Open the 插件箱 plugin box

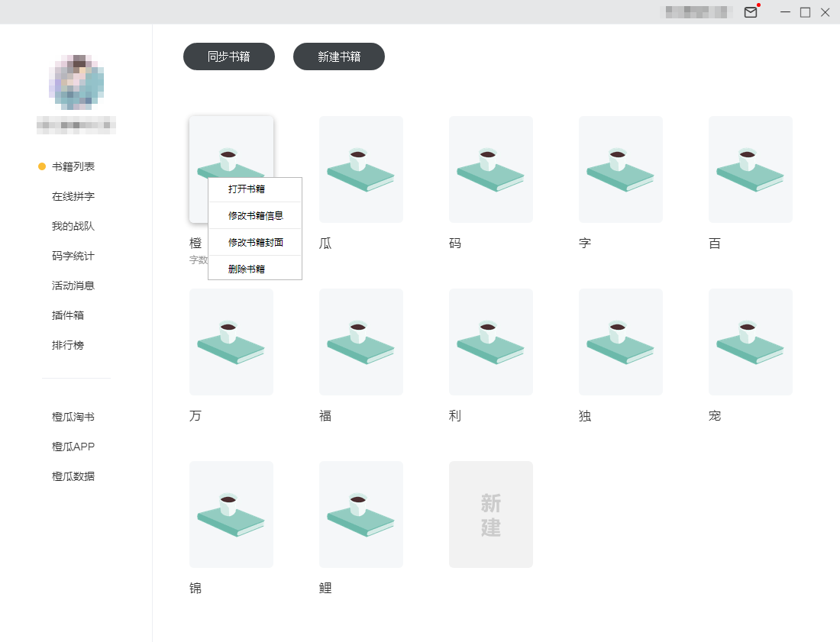click(x=68, y=315)
